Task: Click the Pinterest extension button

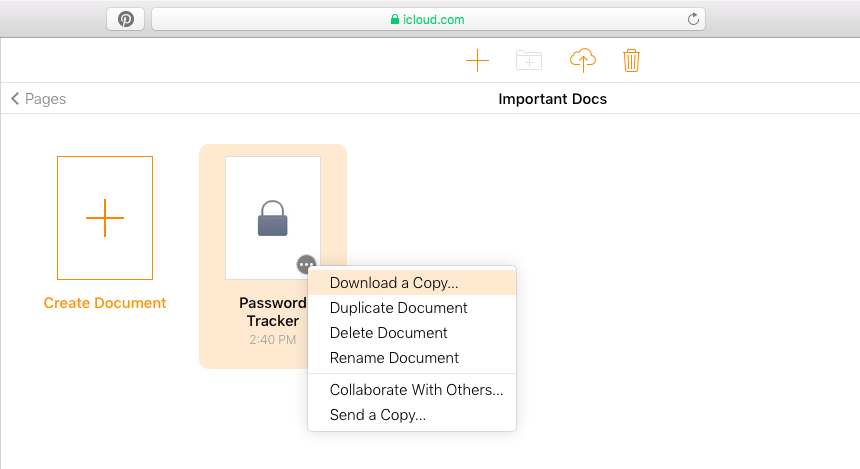Action: 126,20
